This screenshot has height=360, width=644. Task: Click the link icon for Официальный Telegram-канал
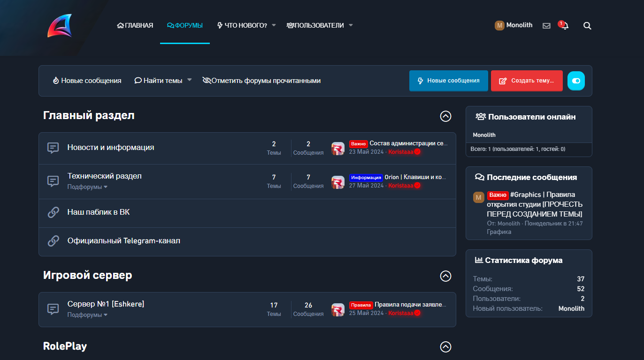pyautogui.click(x=53, y=241)
